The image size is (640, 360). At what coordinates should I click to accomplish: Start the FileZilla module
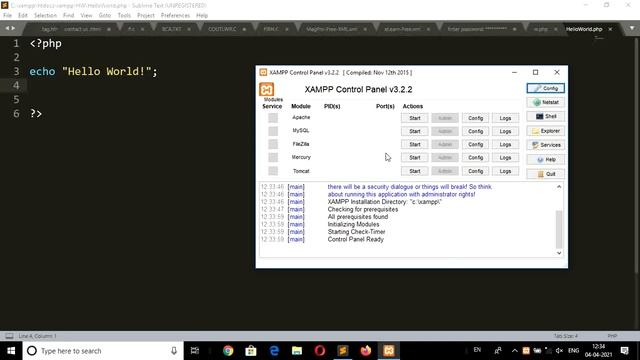click(415, 144)
